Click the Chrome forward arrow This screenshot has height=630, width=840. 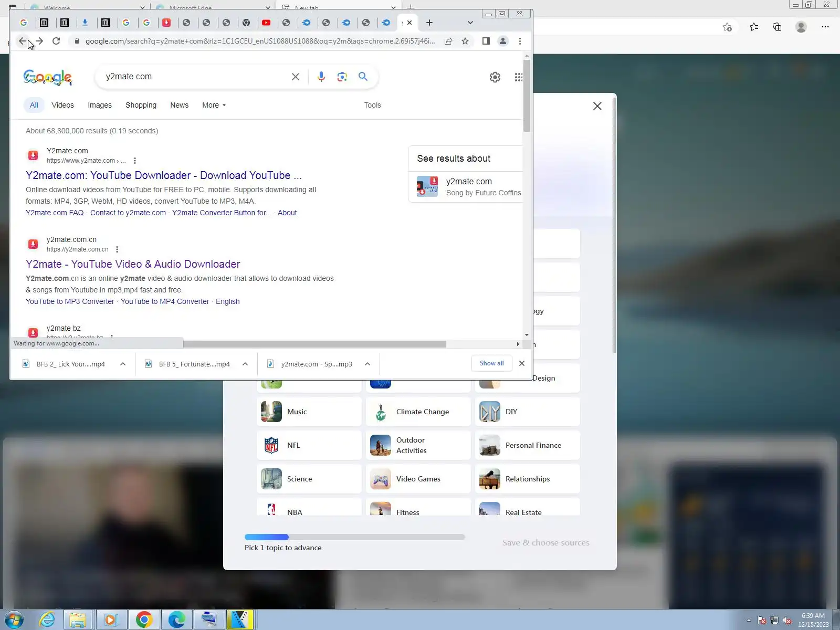point(39,41)
